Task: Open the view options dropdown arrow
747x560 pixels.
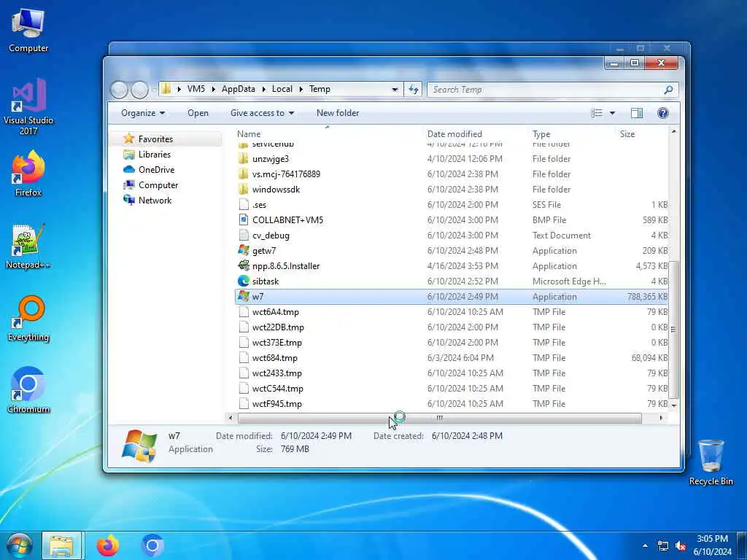Action: (x=612, y=113)
